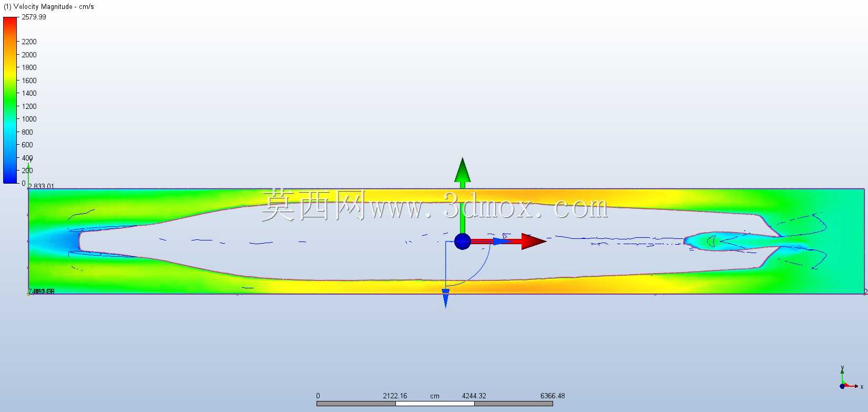Click the legend value 1800
Image resolution: width=868 pixels, height=412 pixels.
[x=29, y=67]
